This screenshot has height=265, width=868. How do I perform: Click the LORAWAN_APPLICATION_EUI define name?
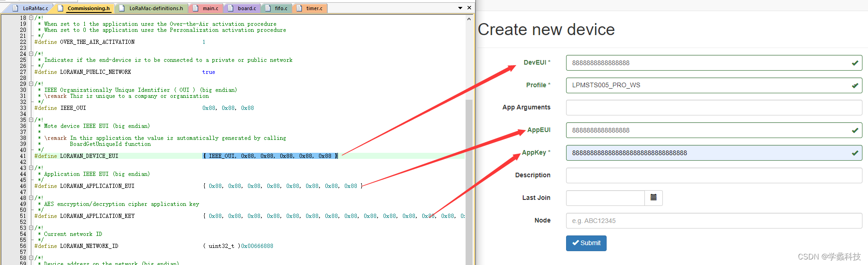point(97,186)
